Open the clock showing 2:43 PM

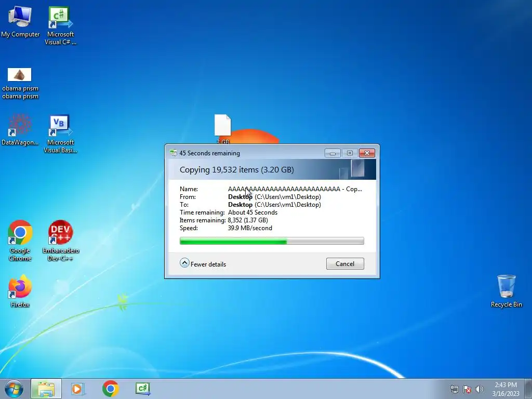click(x=506, y=389)
